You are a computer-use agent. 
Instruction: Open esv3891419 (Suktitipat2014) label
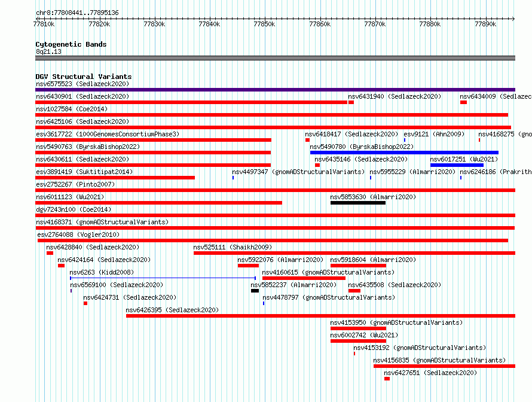[x=84, y=172]
